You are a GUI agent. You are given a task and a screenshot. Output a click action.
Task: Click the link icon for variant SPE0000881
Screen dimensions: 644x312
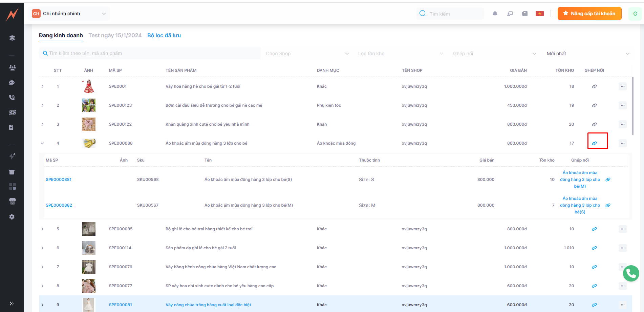pos(608,180)
